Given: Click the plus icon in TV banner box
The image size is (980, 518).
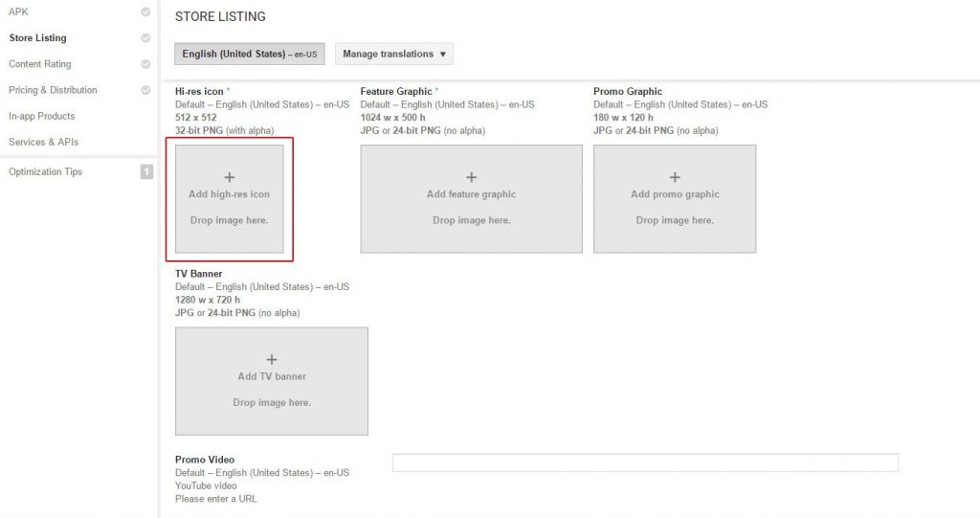Looking at the screenshot, I should click(272, 360).
